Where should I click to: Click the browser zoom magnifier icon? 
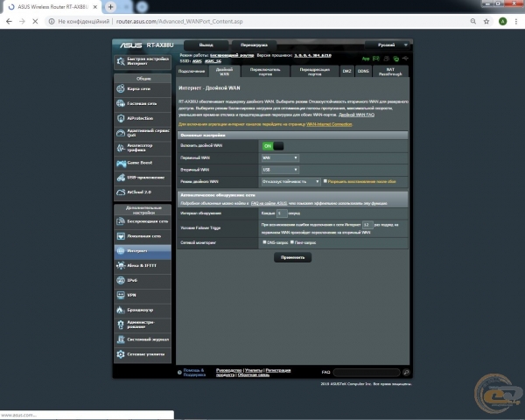click(x=473, y=21)
